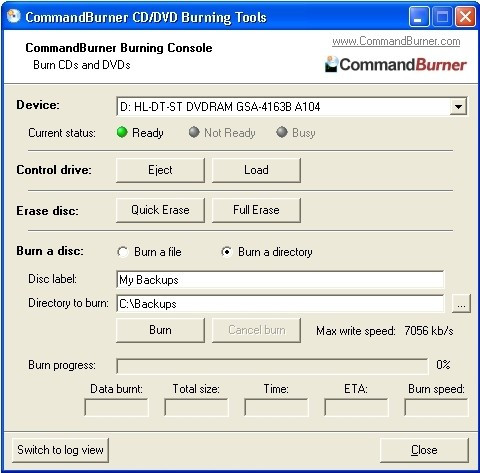480x473 pixels.
Task: Click the gray Not Ready indicator
Action: click(194, 132)
